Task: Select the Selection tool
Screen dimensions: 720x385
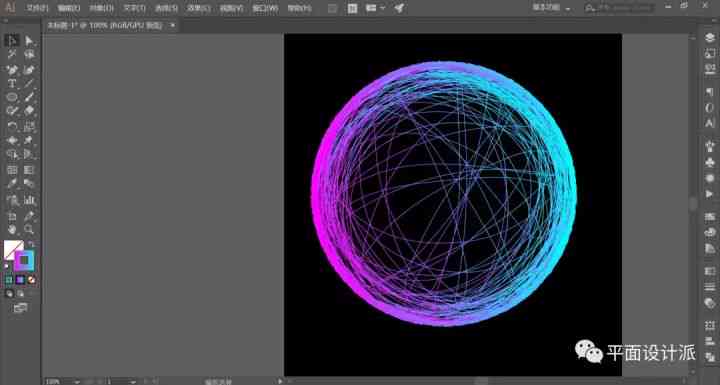Action: (12, 41)
